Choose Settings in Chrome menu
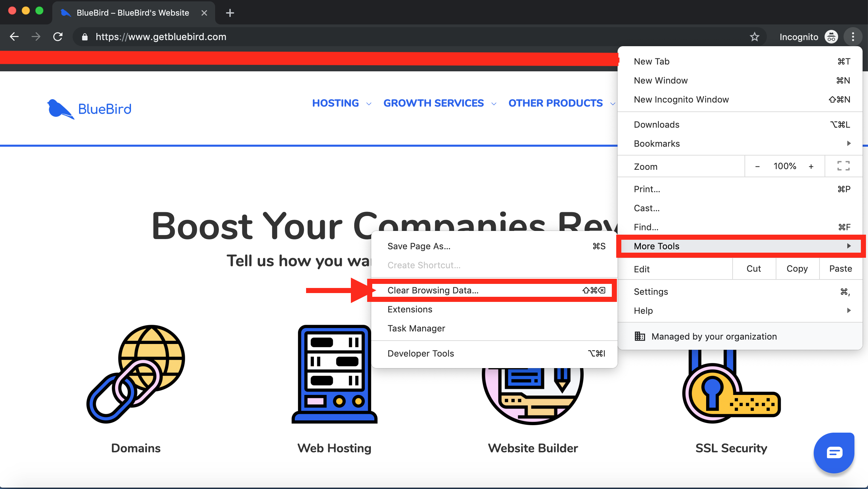Image resolution: width=868 pixels, height=489 pixels. pos(651,292)
